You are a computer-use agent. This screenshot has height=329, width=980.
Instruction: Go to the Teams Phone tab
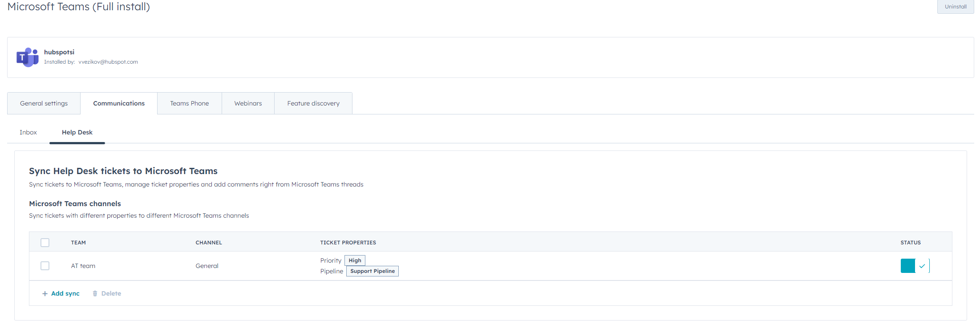(x=189, y=103)
